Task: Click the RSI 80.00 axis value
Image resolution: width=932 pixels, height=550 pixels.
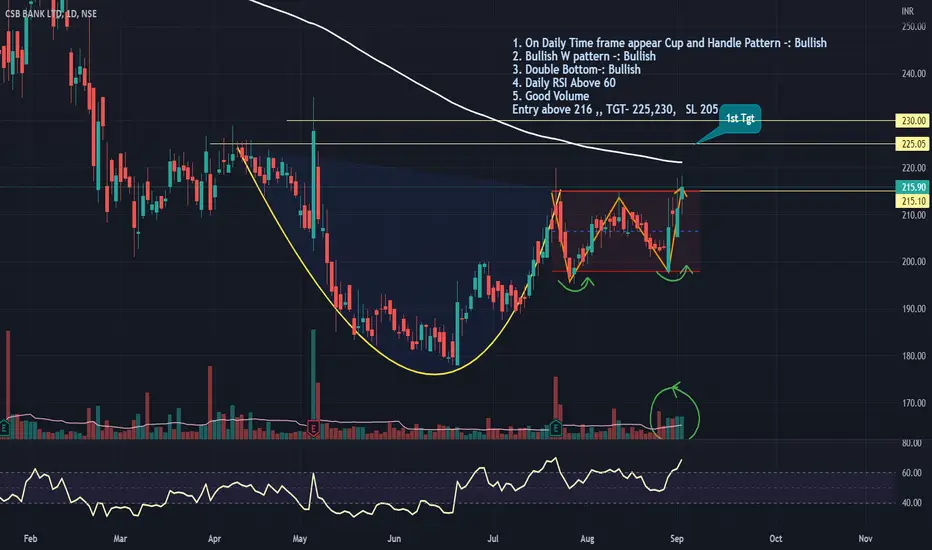Action: pos(912,443)
